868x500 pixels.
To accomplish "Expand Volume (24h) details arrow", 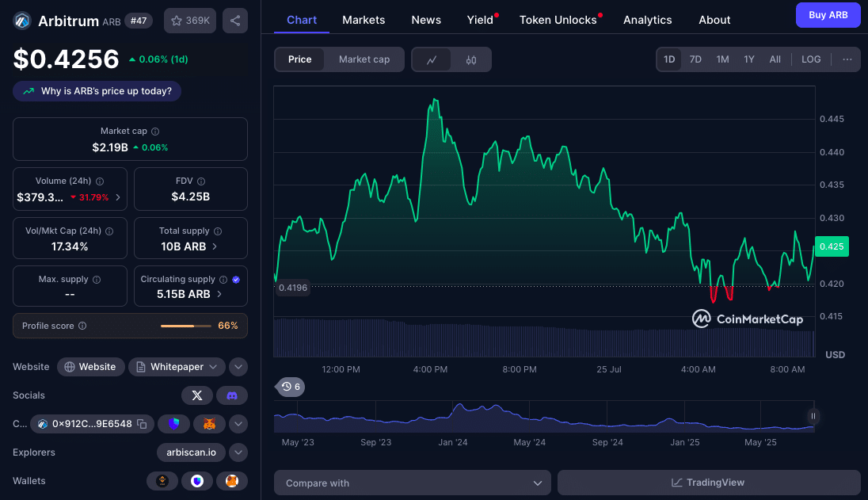I will [118, 197].
